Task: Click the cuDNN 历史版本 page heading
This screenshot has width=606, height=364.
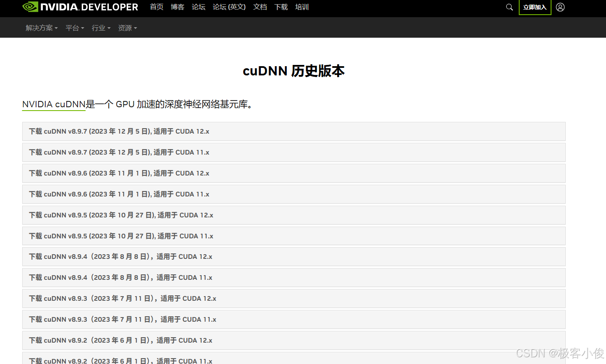Action: click(x=294, y=71)
